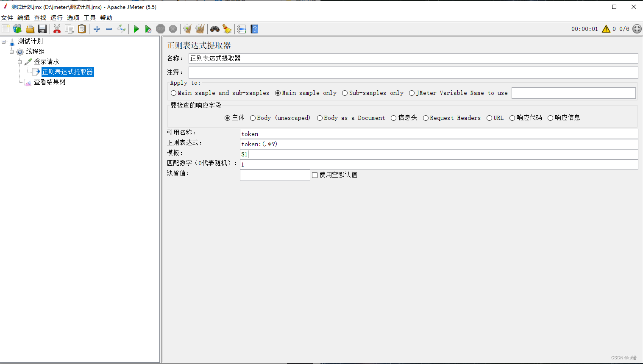Image resolution: width=643 pixels, height=364 pixels.
Task: Click Start no pauses icon
Action: click(148, 29)
